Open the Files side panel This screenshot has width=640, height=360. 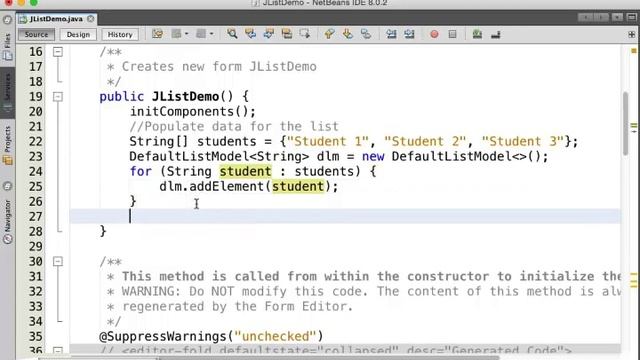tap(7, 46)
